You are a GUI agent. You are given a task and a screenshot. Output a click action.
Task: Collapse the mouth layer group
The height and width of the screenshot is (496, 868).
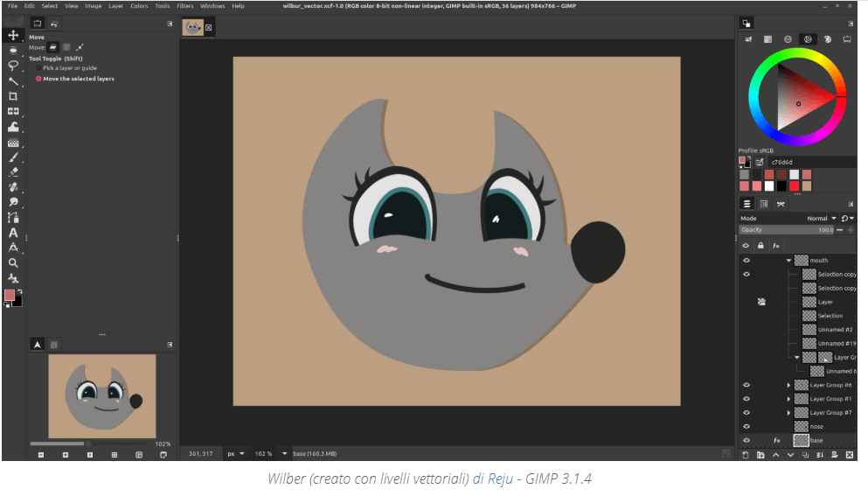coord(788,261)
